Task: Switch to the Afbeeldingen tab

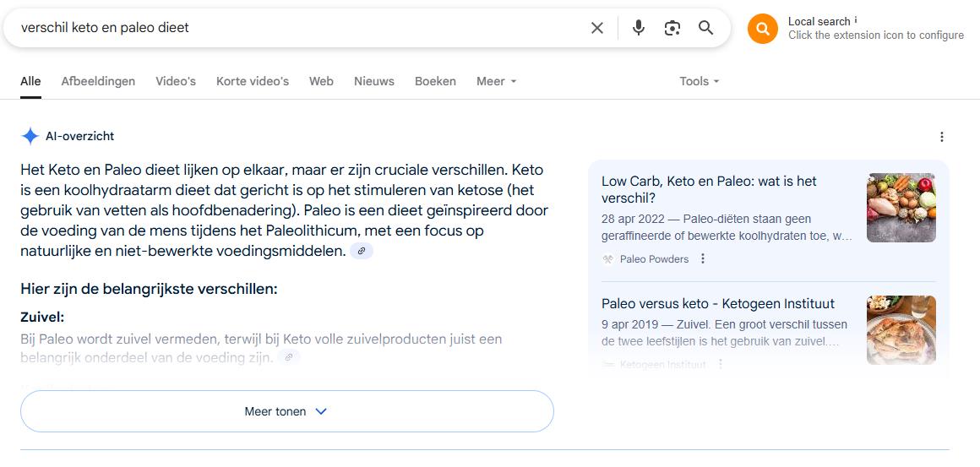Action: (x=98, y=81)
